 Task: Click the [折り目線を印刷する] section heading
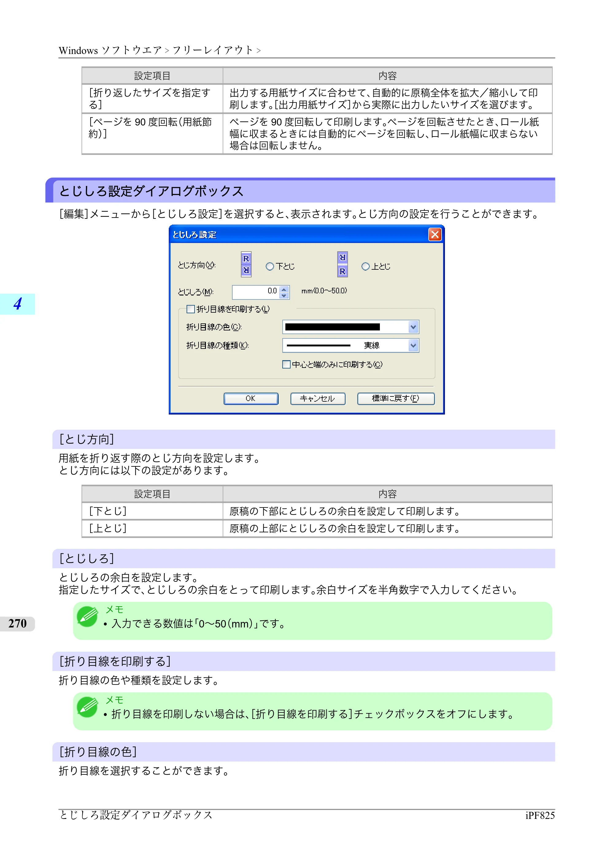303,661
